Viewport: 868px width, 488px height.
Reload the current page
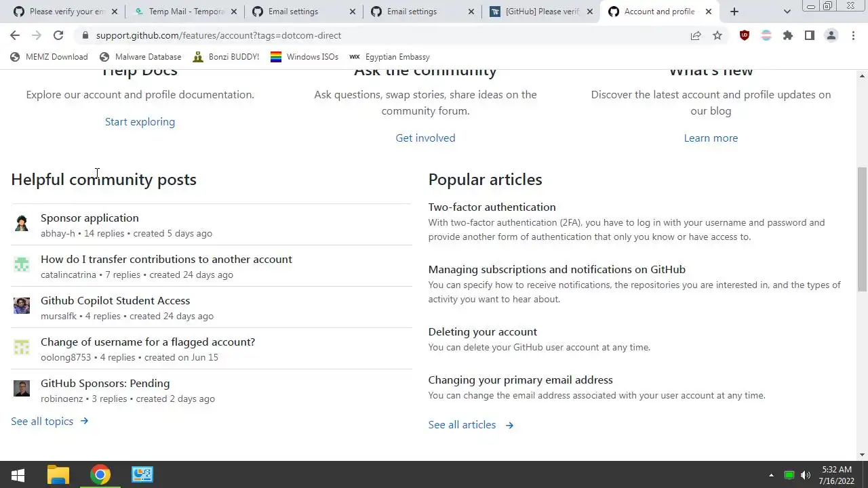[x=58, y=35]
